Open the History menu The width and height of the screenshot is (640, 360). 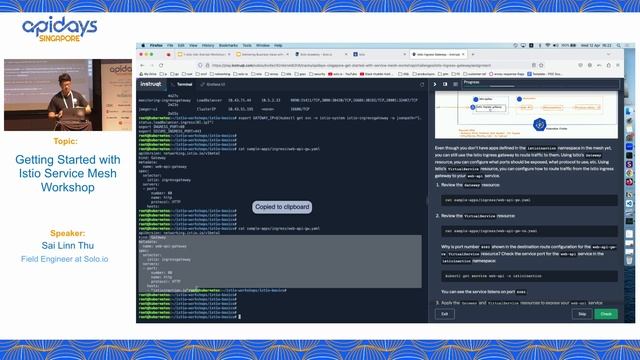click(208, 45)
